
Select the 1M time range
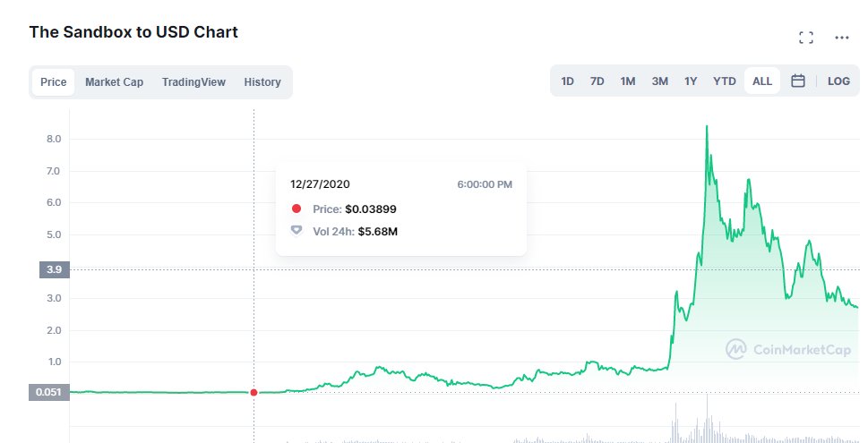coord(627,81)
